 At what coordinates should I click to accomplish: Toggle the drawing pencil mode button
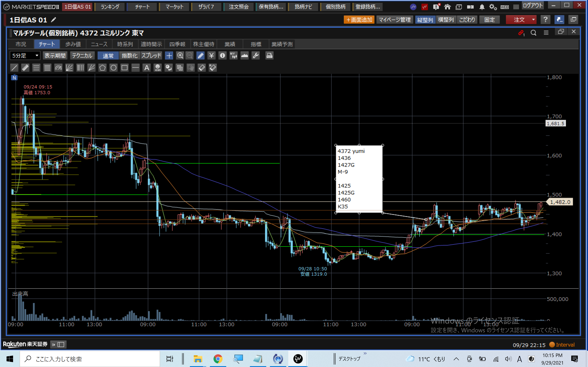pos(200,56)
